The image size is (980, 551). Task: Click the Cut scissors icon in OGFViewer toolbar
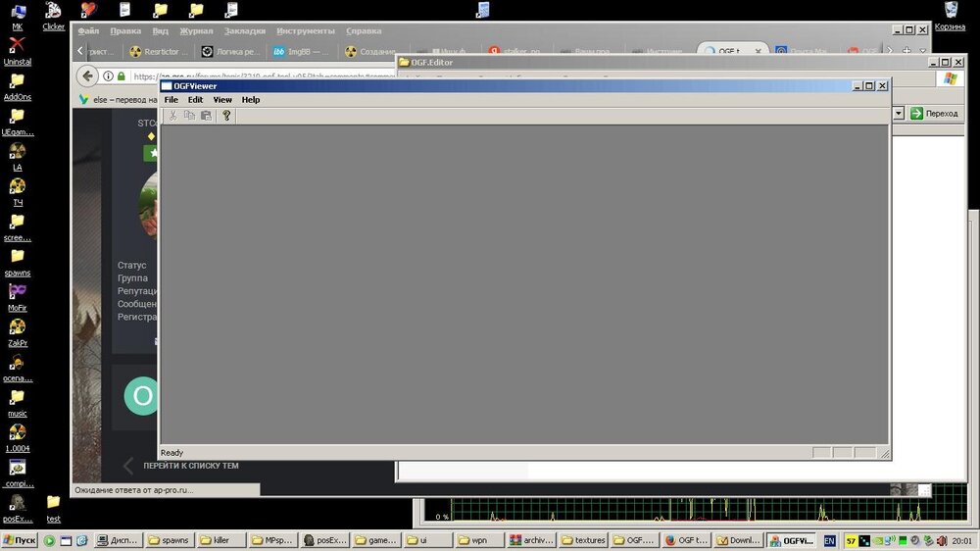[x=172, y=116]
